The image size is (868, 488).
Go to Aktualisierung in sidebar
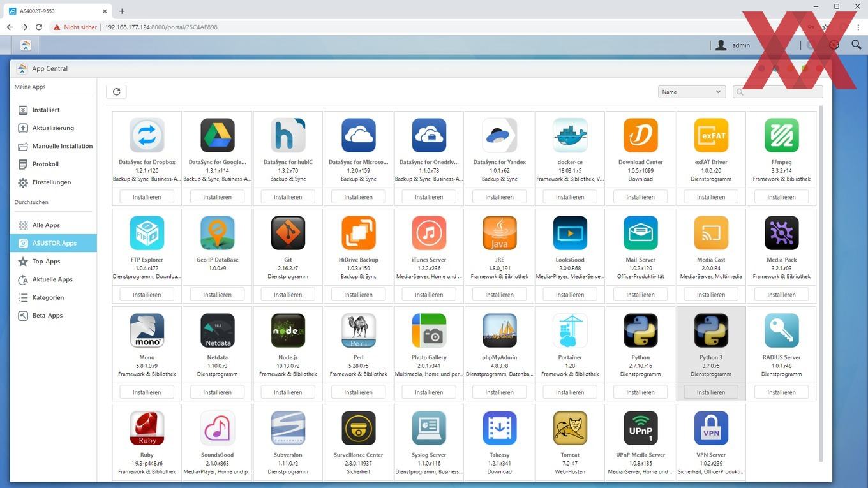pos(54,128)
